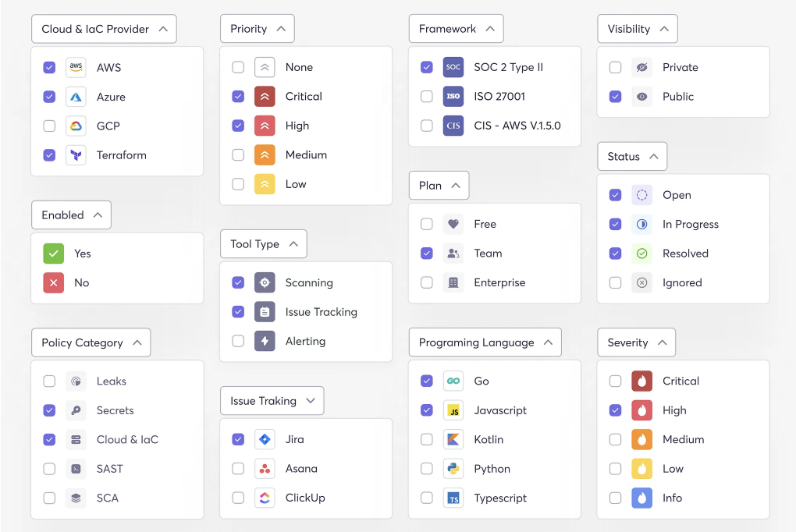Select the Scanning tool type icon
This screenshot has height=532, width=796.
pos(264,282)
